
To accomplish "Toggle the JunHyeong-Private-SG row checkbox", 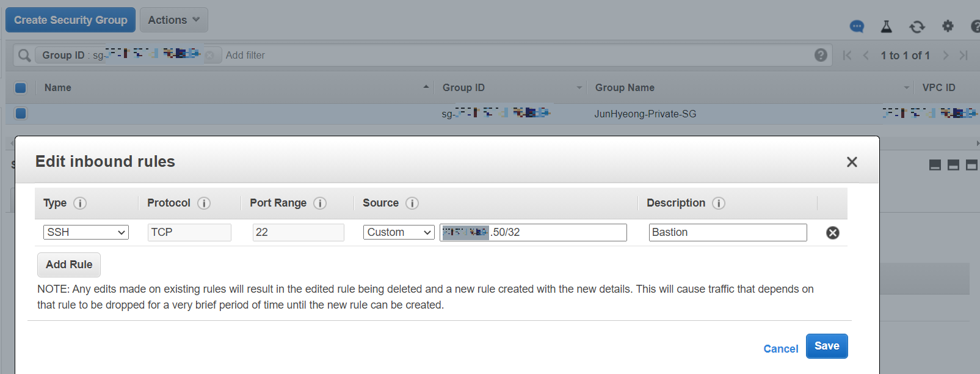I will coord(20,113).
